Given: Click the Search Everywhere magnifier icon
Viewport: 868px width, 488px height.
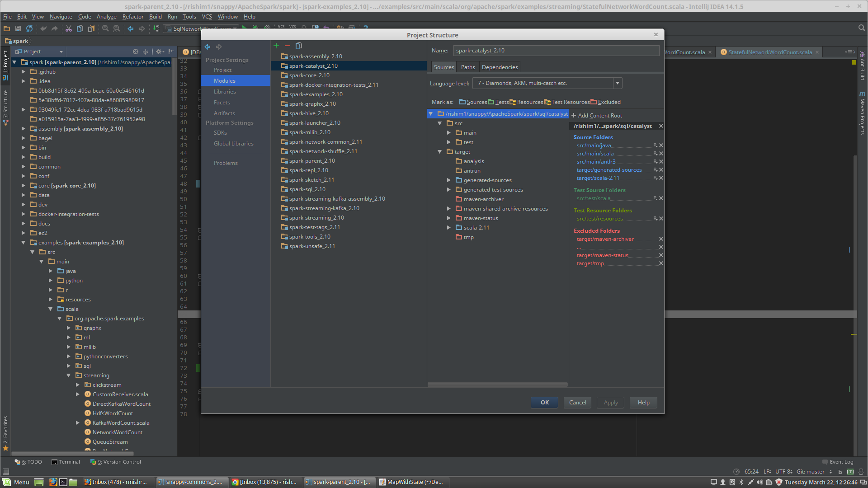Looking at the screenshot, I should click(x=862, y=28).
